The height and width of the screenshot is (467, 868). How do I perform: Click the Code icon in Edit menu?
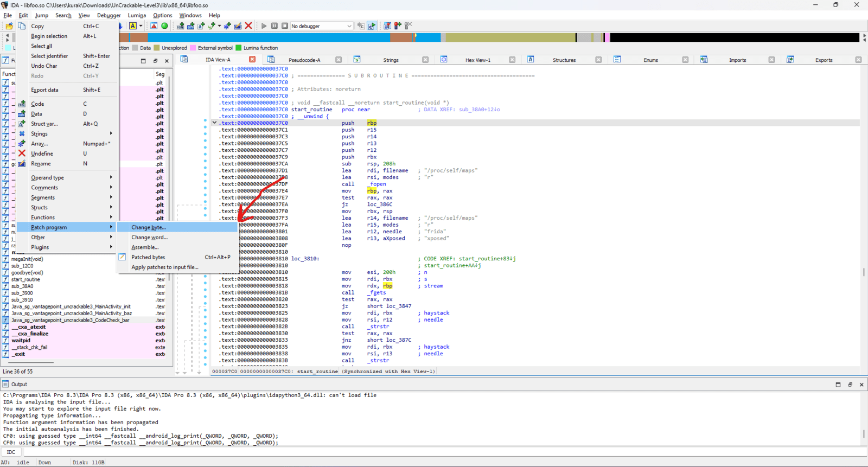click(22, 104)
